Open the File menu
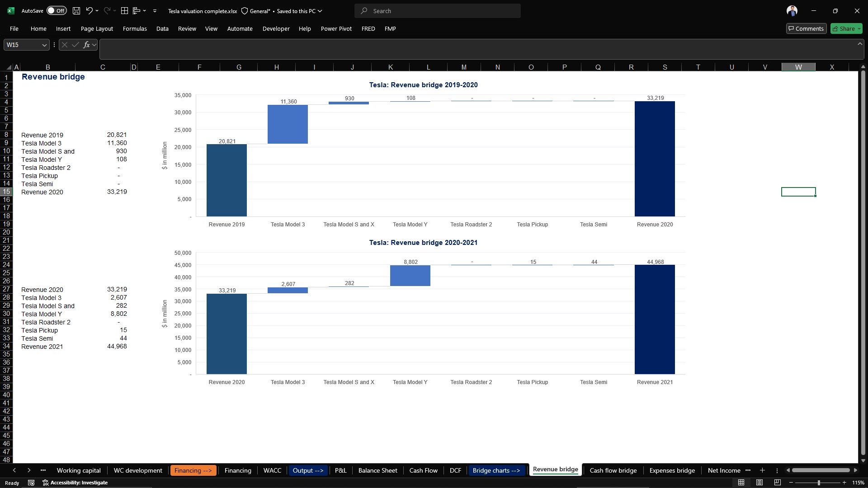Image resolution: width=868 pixels, height=488 pixels. click(14, 28)
